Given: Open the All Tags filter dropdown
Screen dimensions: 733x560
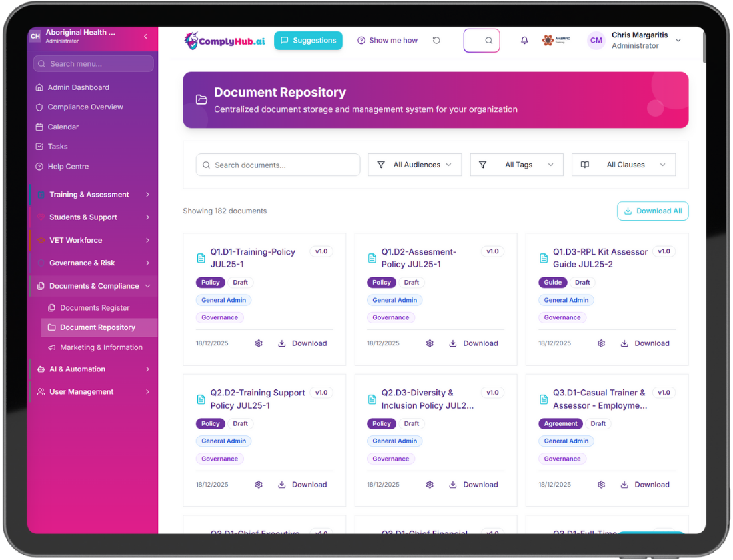Looking at the screenshot, I should (x=516, y=165).
